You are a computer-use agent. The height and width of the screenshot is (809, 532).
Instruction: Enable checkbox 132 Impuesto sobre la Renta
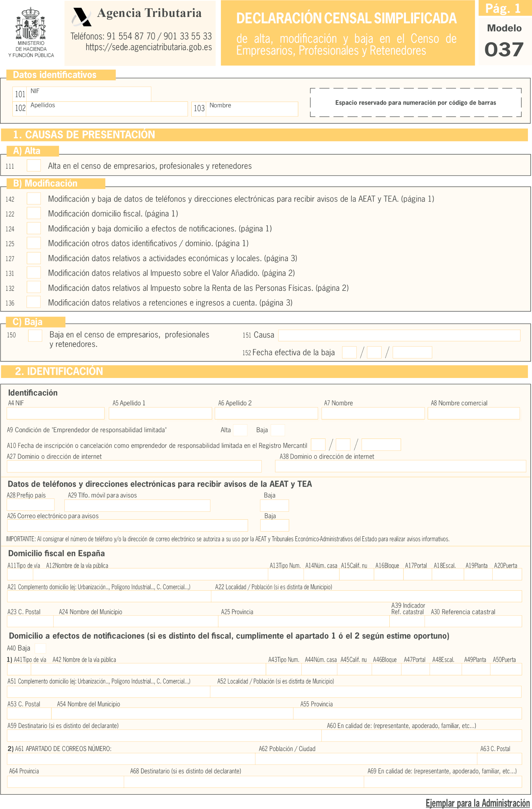tap(34, 287)
